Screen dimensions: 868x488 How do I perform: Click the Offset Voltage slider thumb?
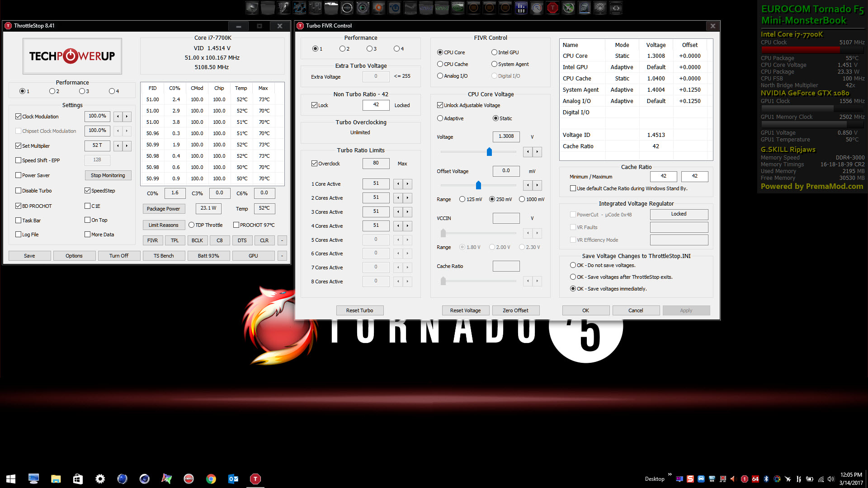point(478,185)
